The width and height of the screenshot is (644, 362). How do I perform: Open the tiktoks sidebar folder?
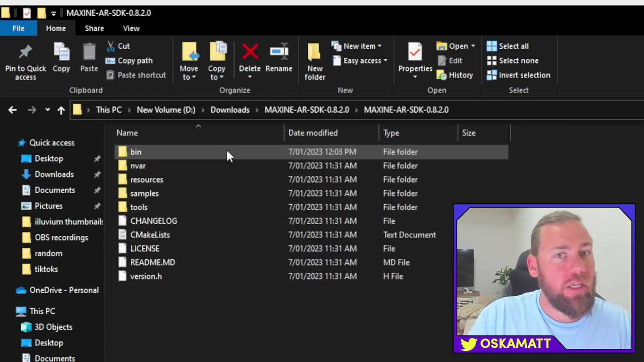[46, 269]
